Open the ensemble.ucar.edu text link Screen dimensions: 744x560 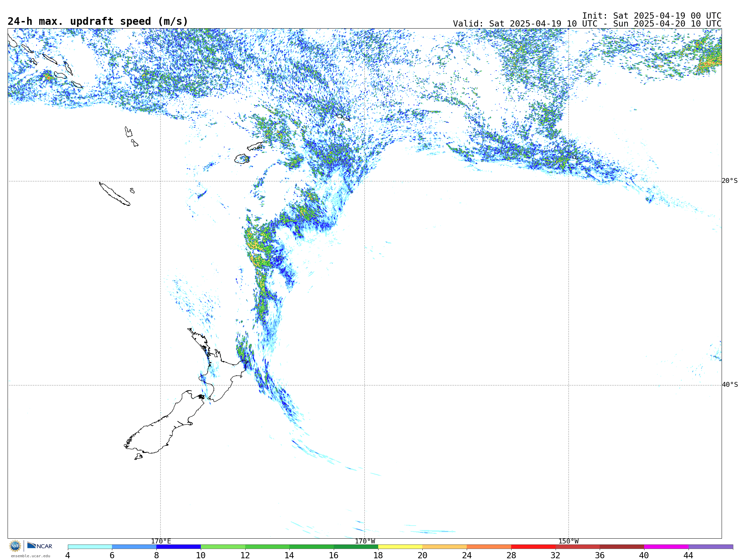(x=30, y=556)
